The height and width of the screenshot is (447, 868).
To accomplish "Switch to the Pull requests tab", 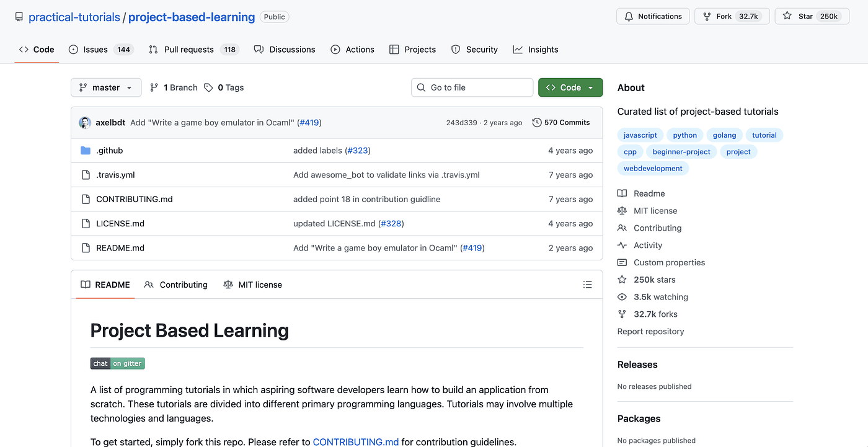I will pyautogui.click(x=188, y=50).
